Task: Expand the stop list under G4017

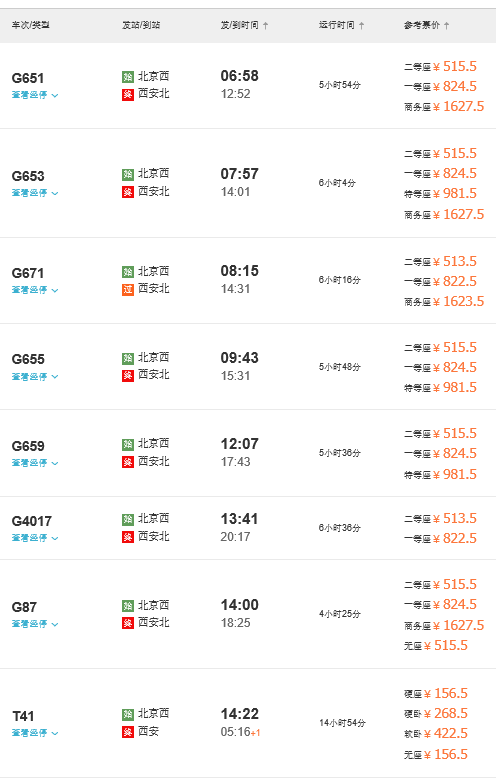Action: click(x=35, y=538)
